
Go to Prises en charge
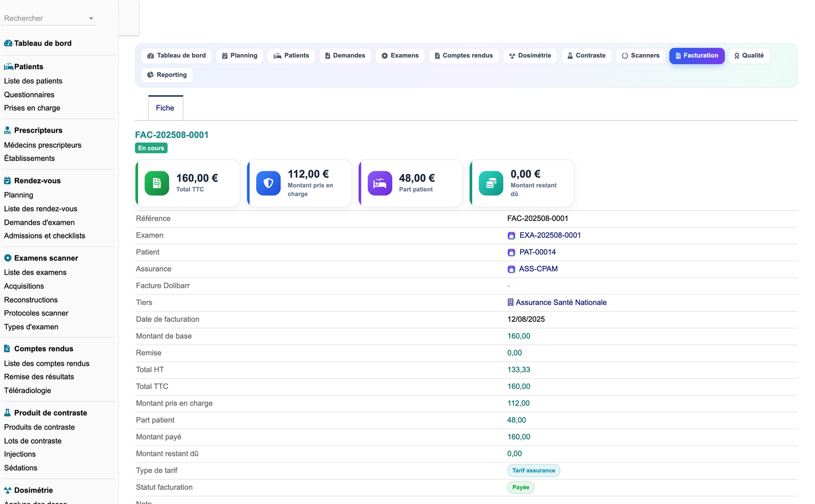32,108
